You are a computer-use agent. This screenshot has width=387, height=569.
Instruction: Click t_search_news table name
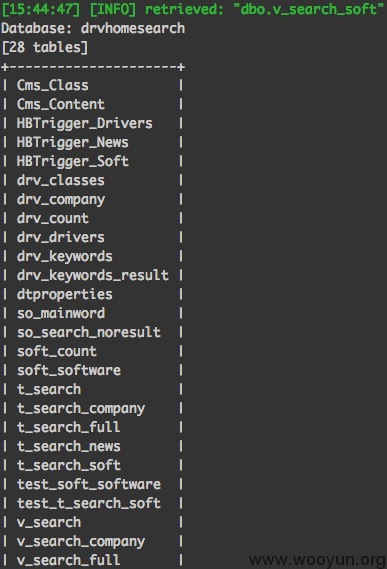point(69,446)
